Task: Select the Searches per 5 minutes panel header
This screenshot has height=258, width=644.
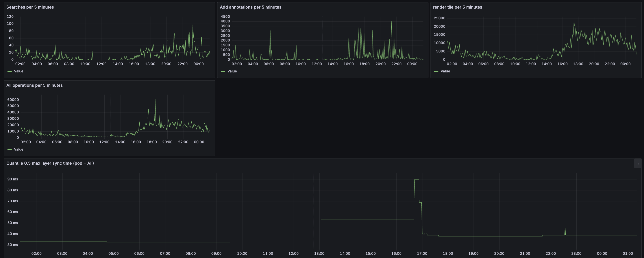Action: pos(30,7)
